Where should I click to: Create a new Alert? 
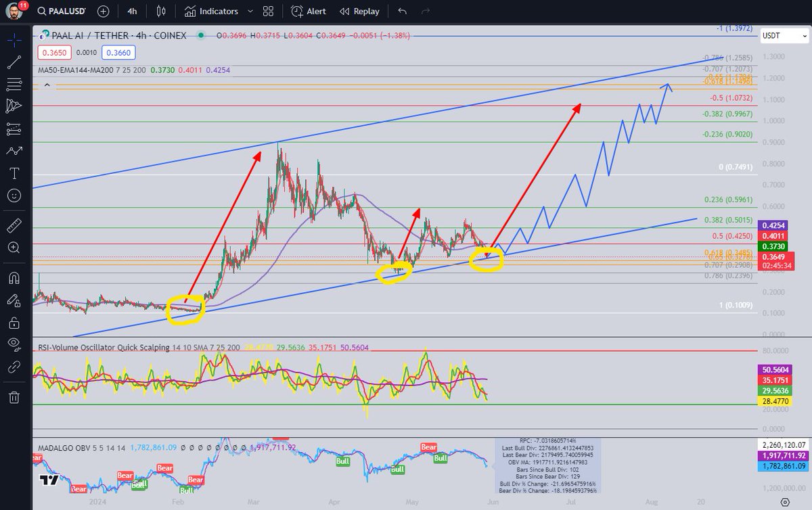pos(309,11)
